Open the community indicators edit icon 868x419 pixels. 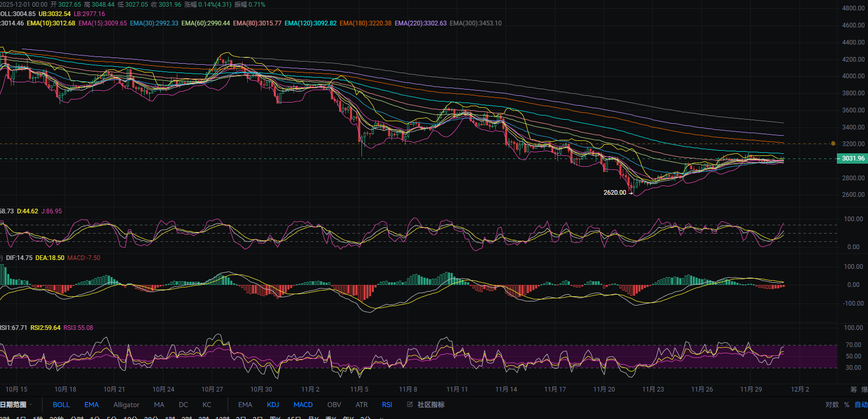pyautogui.click(x=410, y=404)
